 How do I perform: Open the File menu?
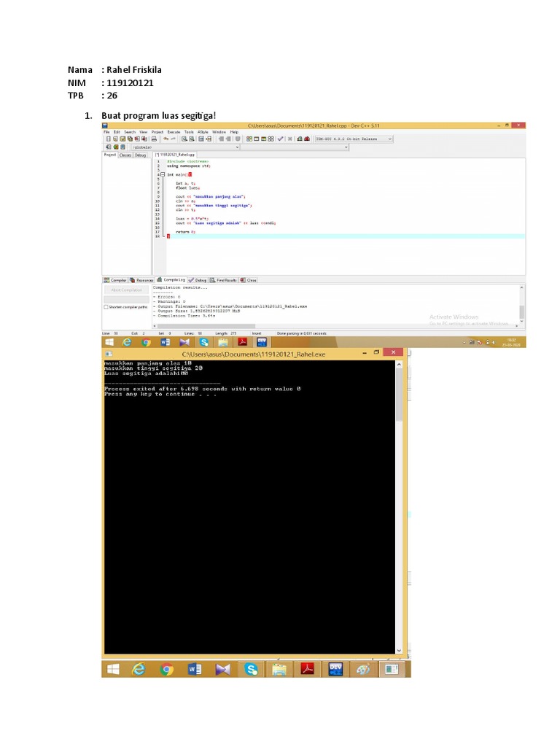click(106, 132)
